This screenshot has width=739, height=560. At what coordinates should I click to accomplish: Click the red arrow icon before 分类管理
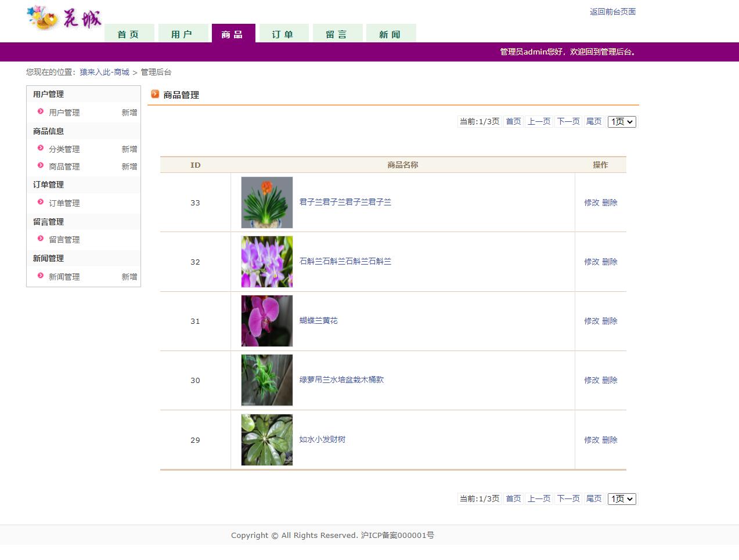click(40, 149)
